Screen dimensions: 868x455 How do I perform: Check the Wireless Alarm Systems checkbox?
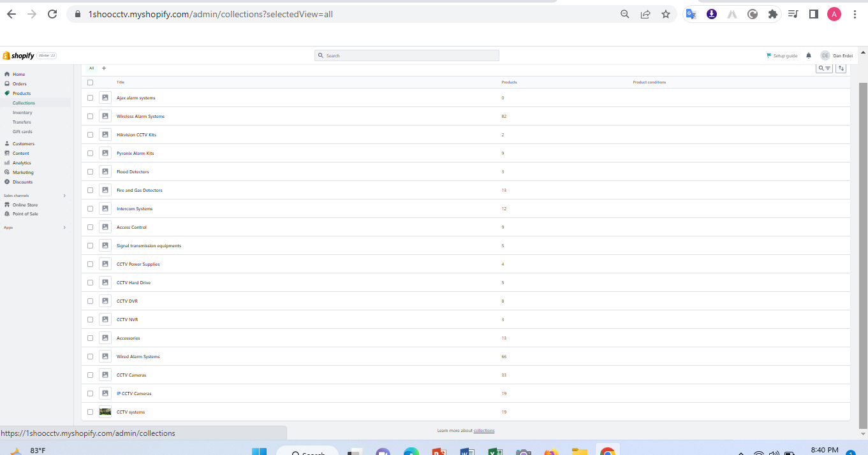click(x=90, y=116)
